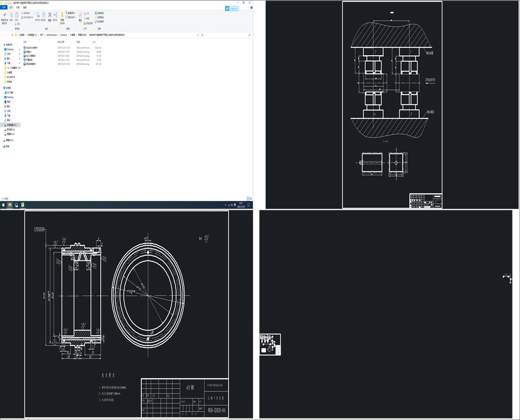Click Select none in the ribbon

click(99, 17)
